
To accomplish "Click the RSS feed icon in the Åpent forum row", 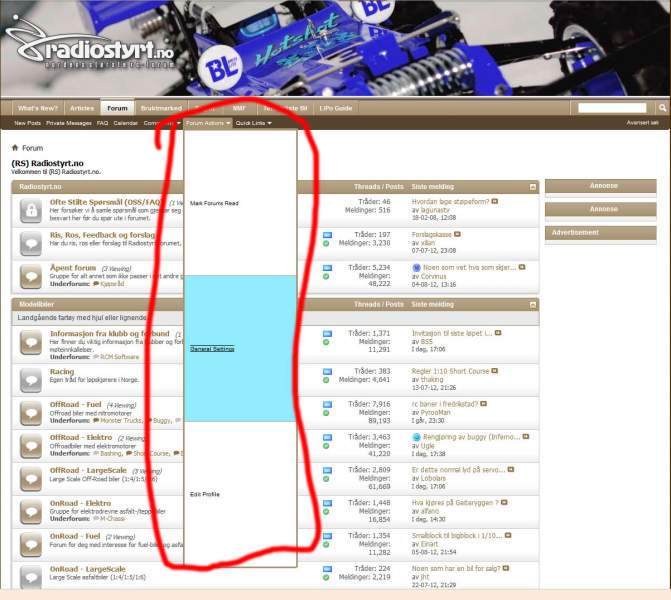I will coord(327,268).
